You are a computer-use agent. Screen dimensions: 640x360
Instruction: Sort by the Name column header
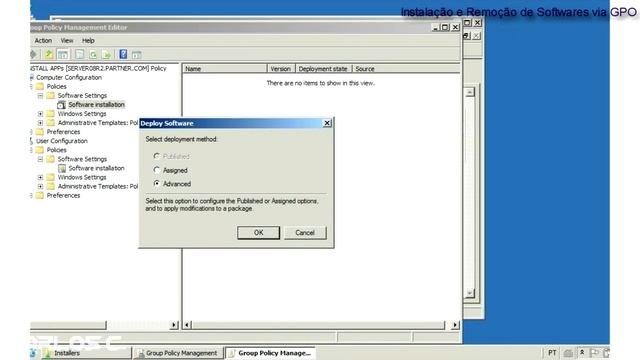(x=224, y=69)
